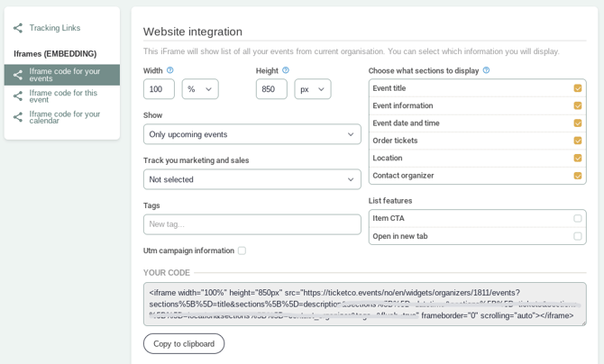Image resolution: width=604 pixels, height=364 pixels.
Task: Click the help icon next to Height
Action: (x=286, y=70)
